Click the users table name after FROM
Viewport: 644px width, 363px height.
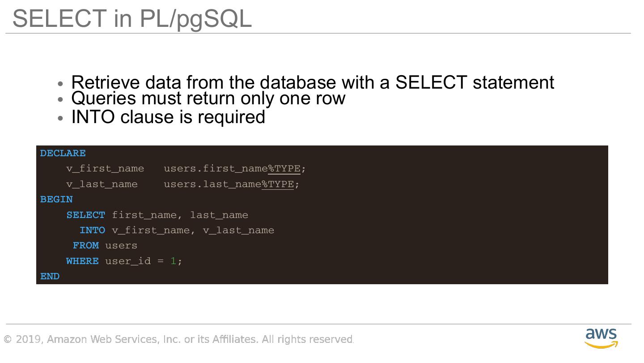(x=121, y=246)
